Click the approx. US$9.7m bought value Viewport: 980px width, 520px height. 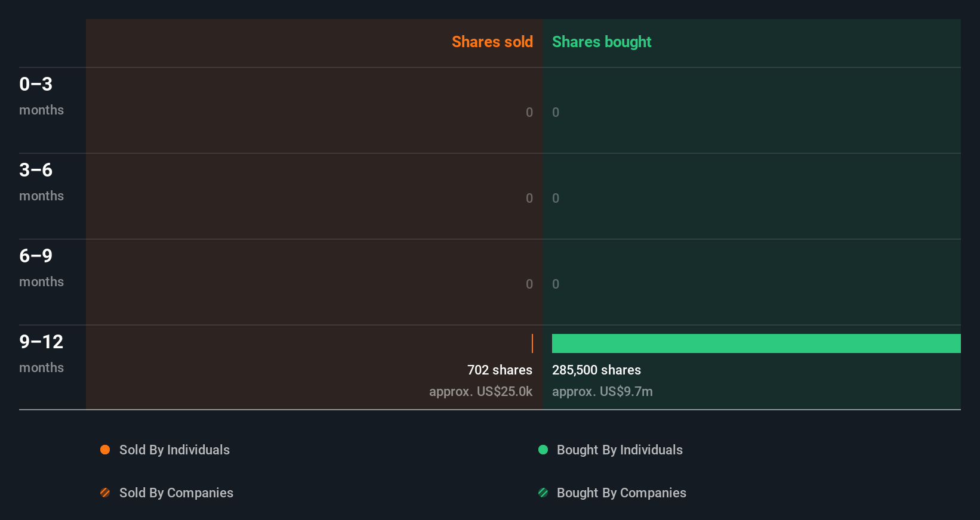pos(602,392)
